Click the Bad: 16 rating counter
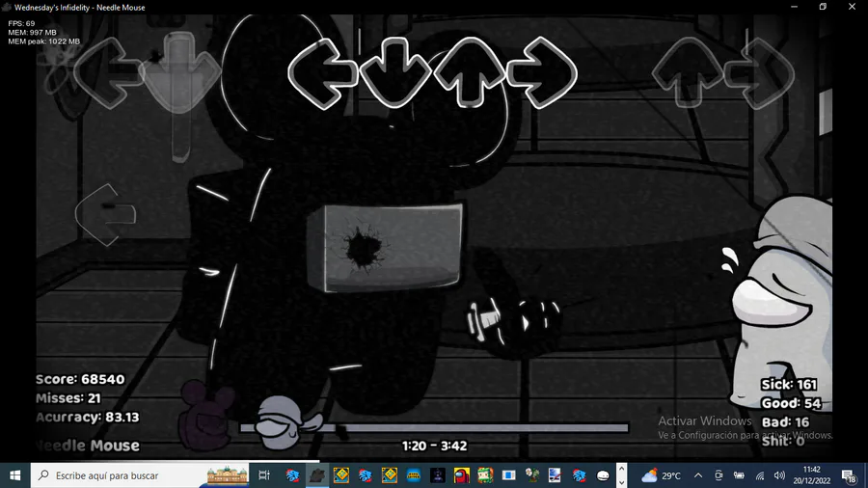The height and width of the screenshot is (488, 868). pos(785,422)
